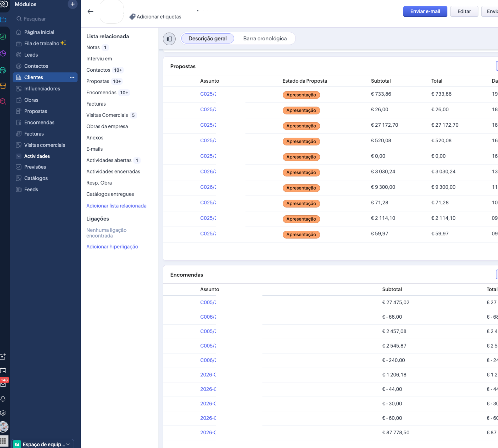Click the Adicionar etiquetas tag icon
The image size is (498, 448).
point(132,17)
